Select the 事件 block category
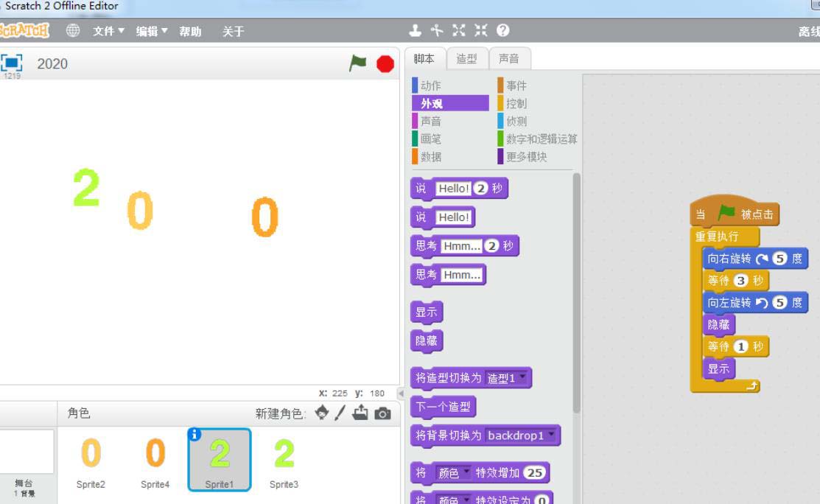 tap(537, 85)
